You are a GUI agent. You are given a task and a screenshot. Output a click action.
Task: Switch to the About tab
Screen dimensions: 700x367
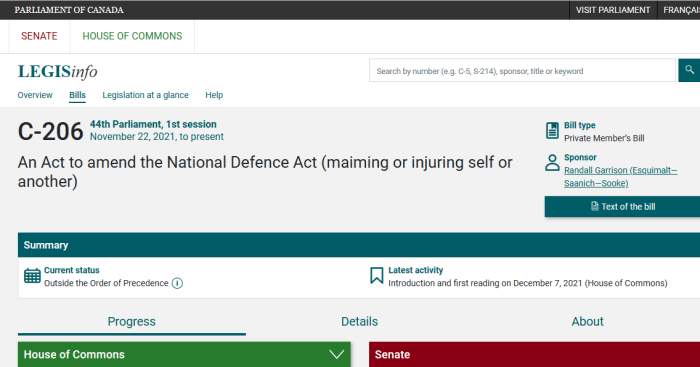tap(588, 322)
